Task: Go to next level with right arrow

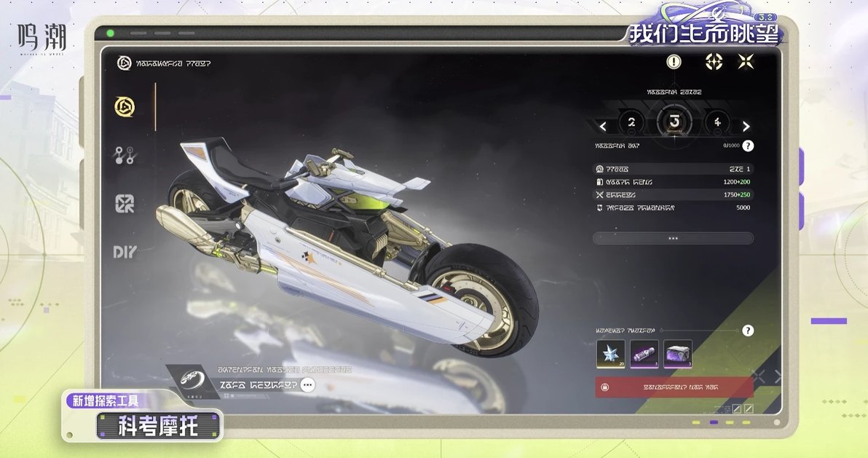Action: pos(746,127)
